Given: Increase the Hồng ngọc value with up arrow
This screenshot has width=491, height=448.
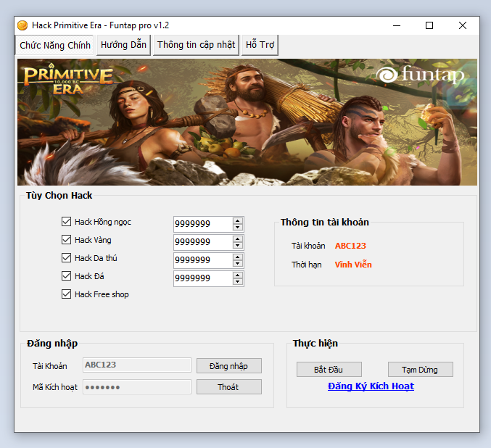Looking at the screenshot, I should (238, 220).
